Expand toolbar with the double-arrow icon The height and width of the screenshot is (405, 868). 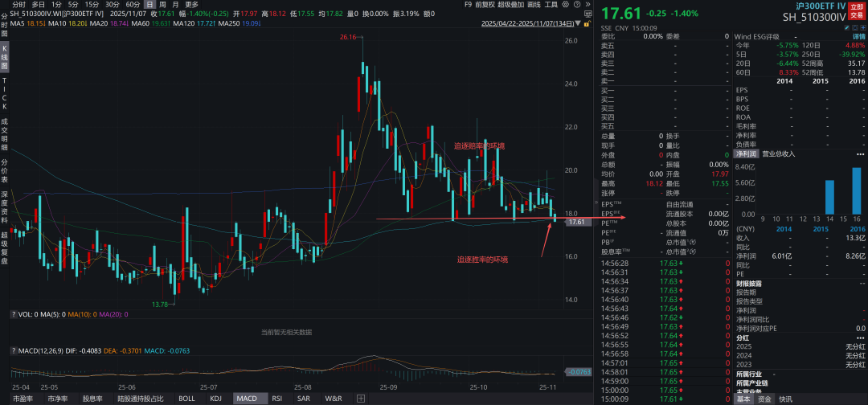pyautogui.click(x=588, y=5)
